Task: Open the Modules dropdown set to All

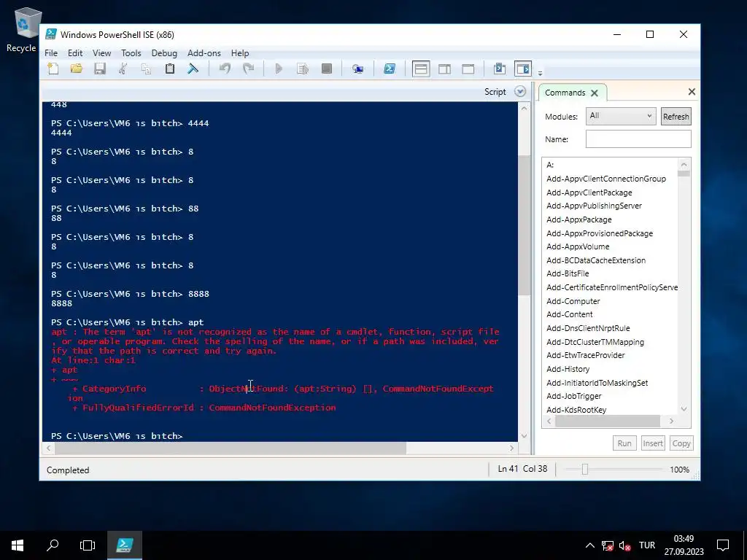Action: [620, 116]
